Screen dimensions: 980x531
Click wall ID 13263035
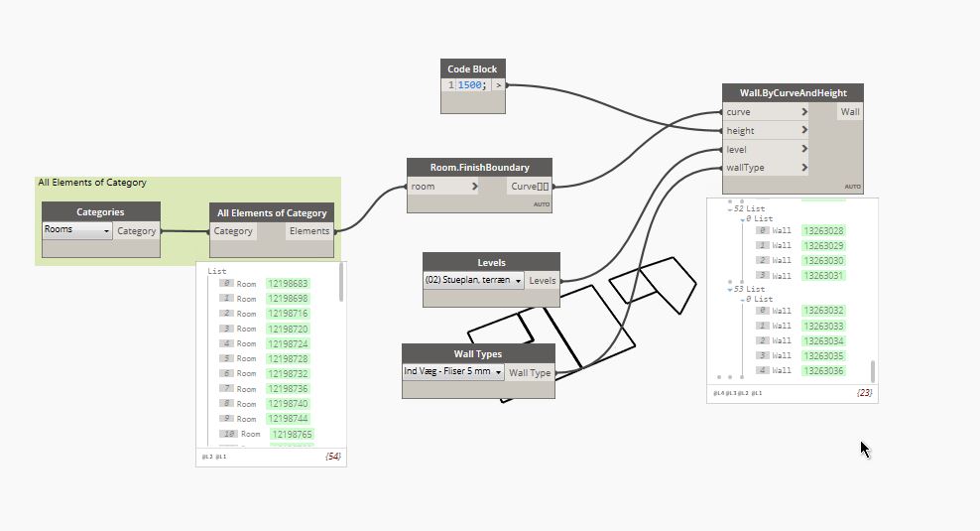823,356
